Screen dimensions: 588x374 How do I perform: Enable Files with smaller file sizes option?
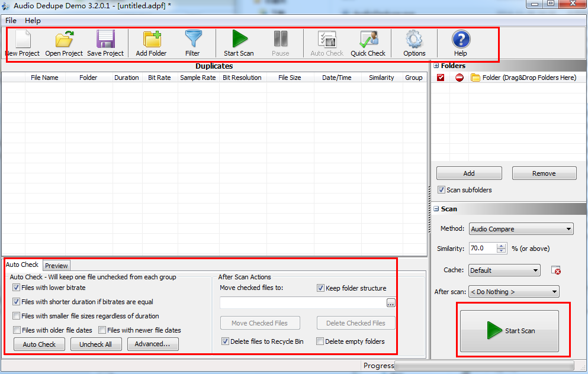(x=16, y=316)
